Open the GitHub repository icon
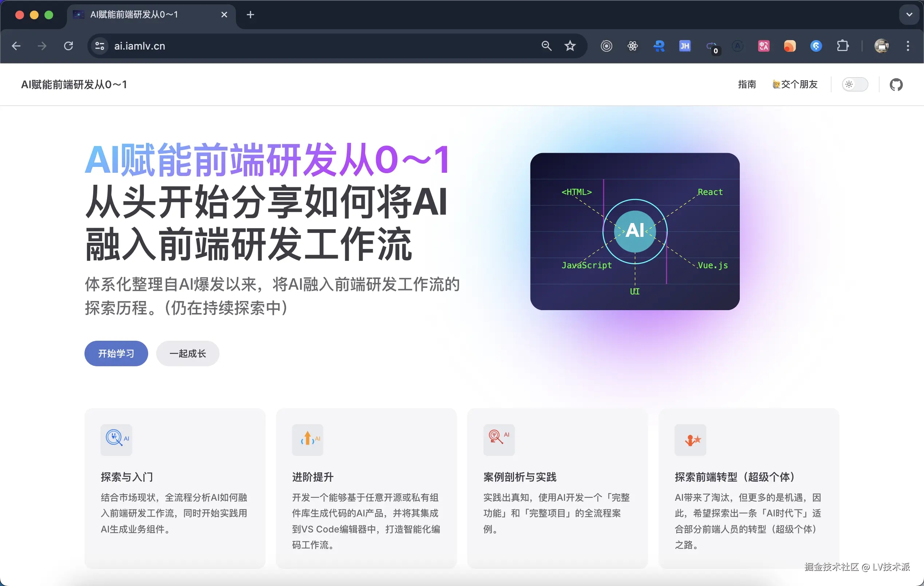The image size is (924, 586). [896, 85]
